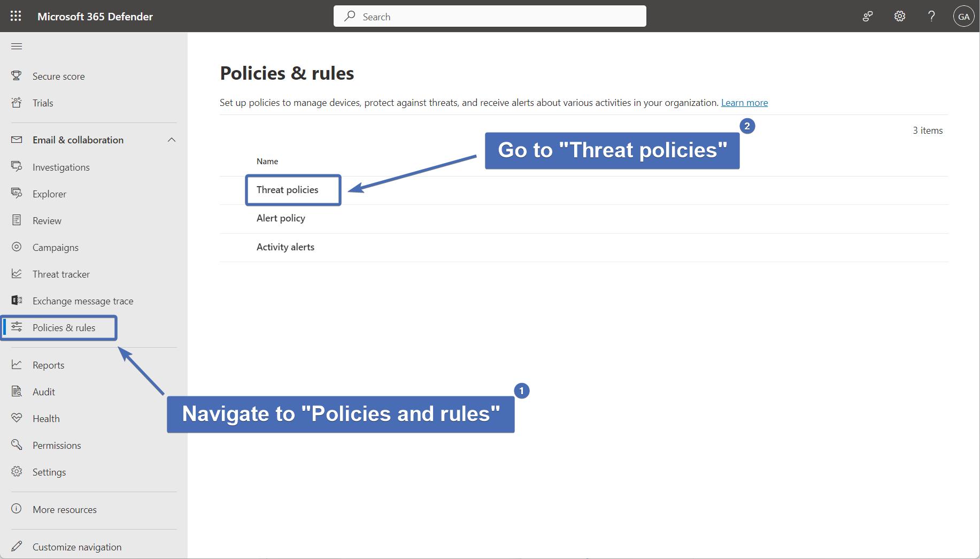Open Activity alerts entry
The image size is (980, 559).
click(x=285, y=247)
